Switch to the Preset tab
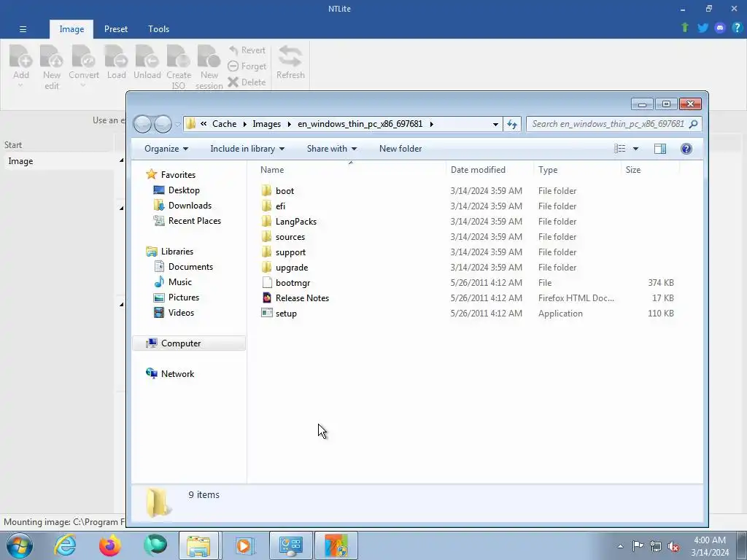Screen dimensions: 747x560 116,29
